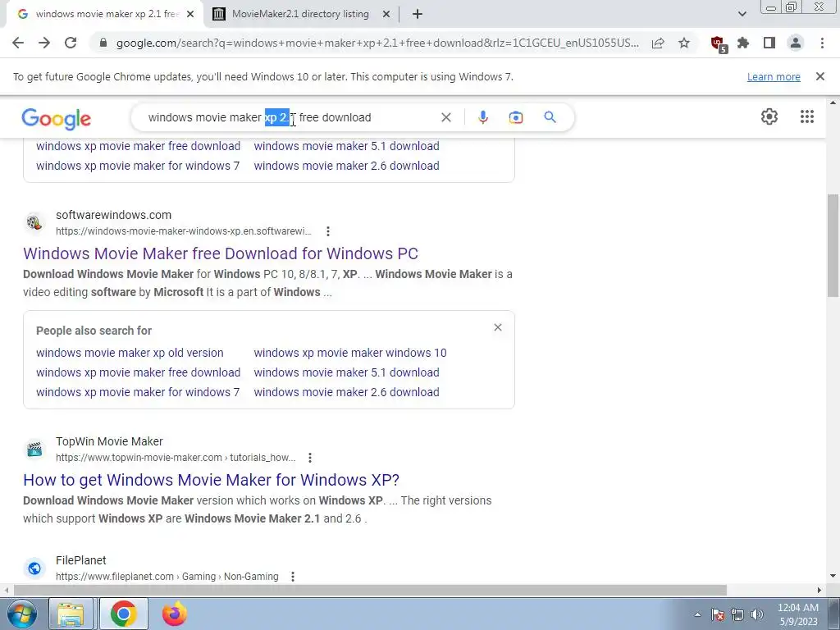
Task: Open the taskbar clock and date
Action: click(797, 614)
